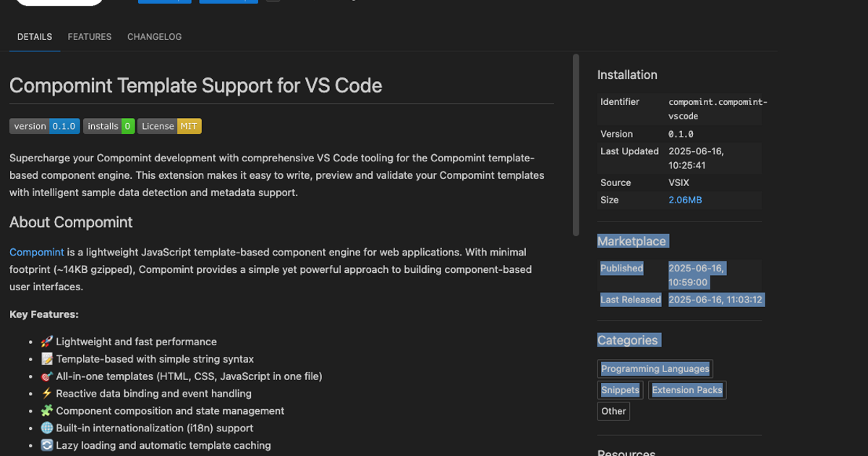Image resolution: width=868 pixels, height=456 pixels.
Task: Click the 2.06MB size link
Action: [685, 200]
